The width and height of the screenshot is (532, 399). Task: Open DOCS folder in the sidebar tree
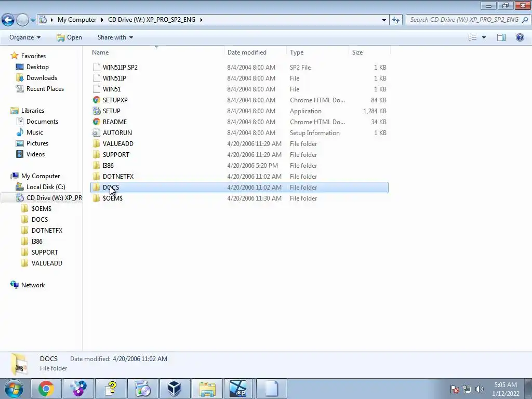tap(39, 220)
